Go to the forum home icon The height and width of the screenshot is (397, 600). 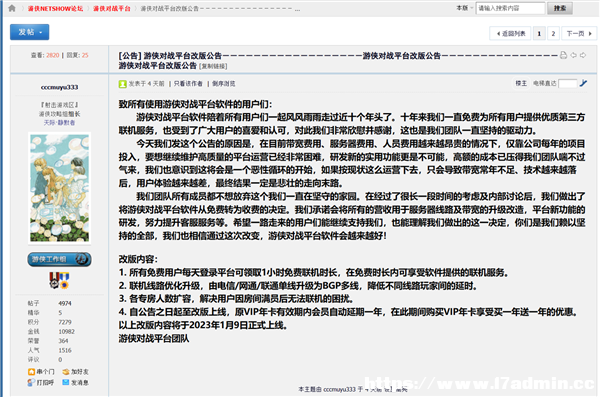coord(12,8)
